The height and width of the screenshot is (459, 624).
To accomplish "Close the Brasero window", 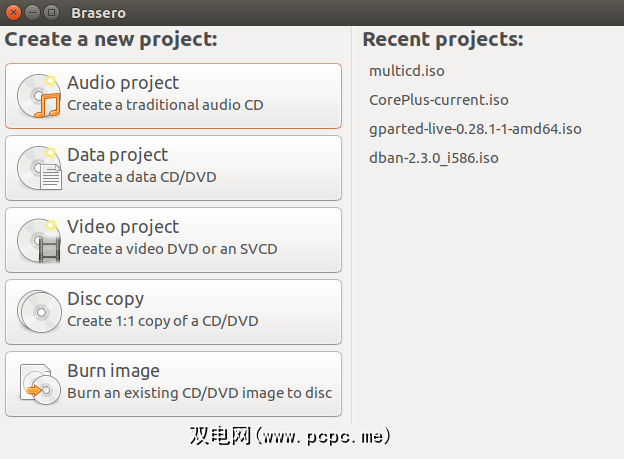I will coord(12,12).
